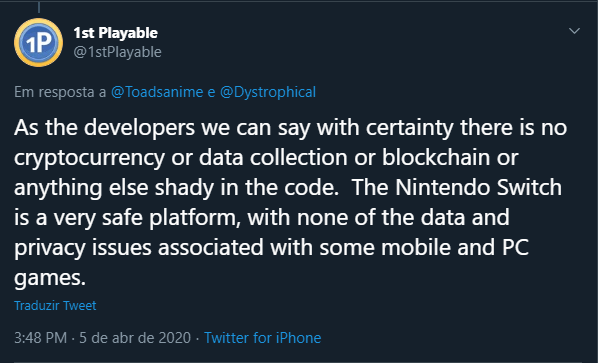Open the Twitter for iPhone source link
Screen dimensions: 598x363
pos(263,338)
